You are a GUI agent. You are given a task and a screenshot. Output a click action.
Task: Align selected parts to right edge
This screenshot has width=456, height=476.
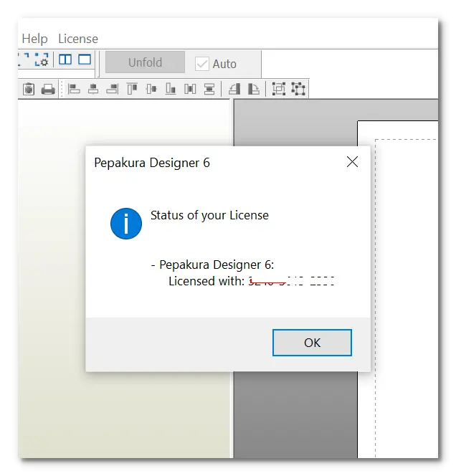point(113,89)
